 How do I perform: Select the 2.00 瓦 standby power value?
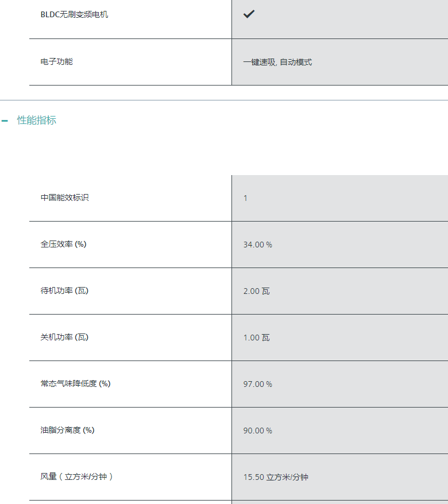click(x=256, y=291)
